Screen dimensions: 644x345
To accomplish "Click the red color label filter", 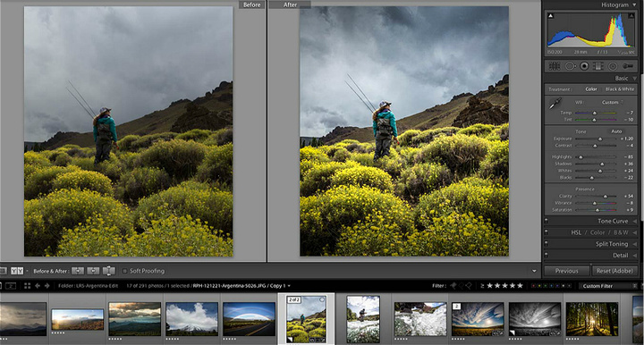I will click(533, 286).
